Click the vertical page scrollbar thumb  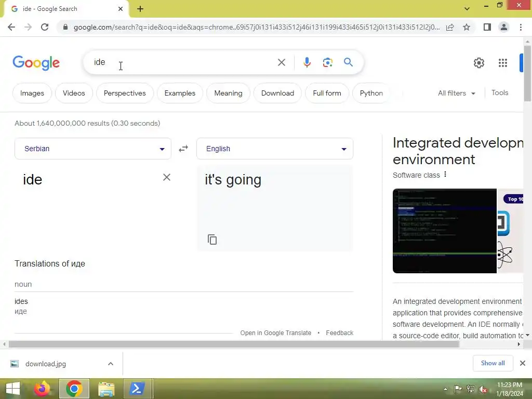point(527,73)
